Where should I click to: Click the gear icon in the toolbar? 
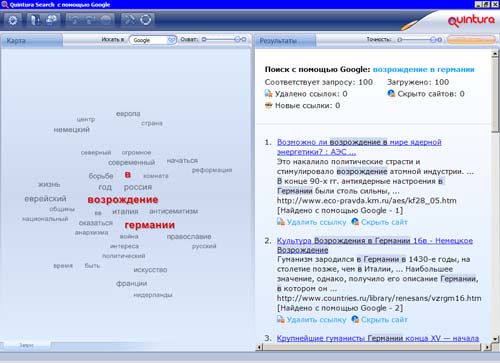click(13, 21)
